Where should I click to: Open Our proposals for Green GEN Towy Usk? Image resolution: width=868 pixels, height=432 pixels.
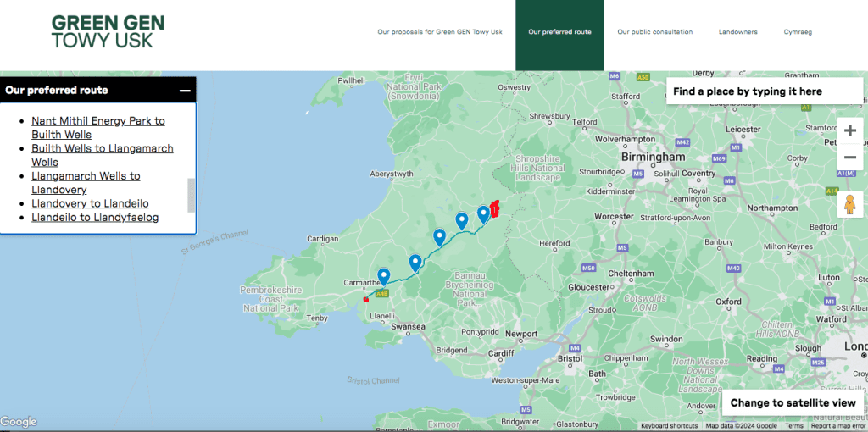(x=440, y=32)
